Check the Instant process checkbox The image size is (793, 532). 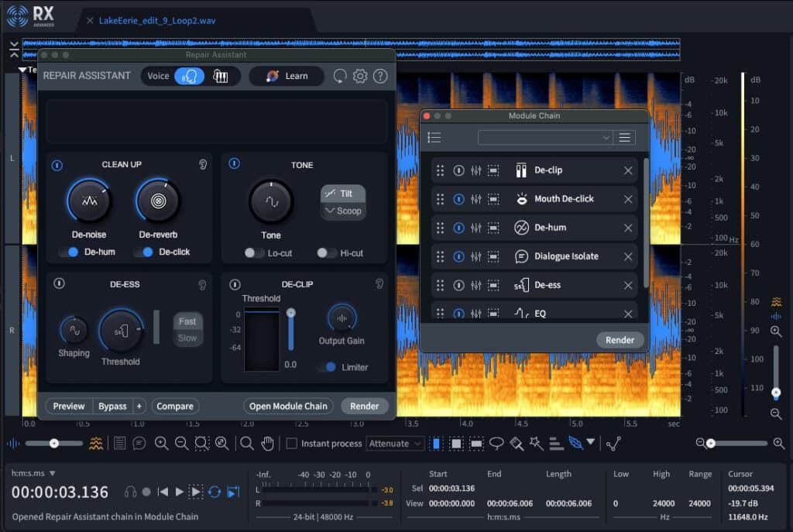[291, 444]
